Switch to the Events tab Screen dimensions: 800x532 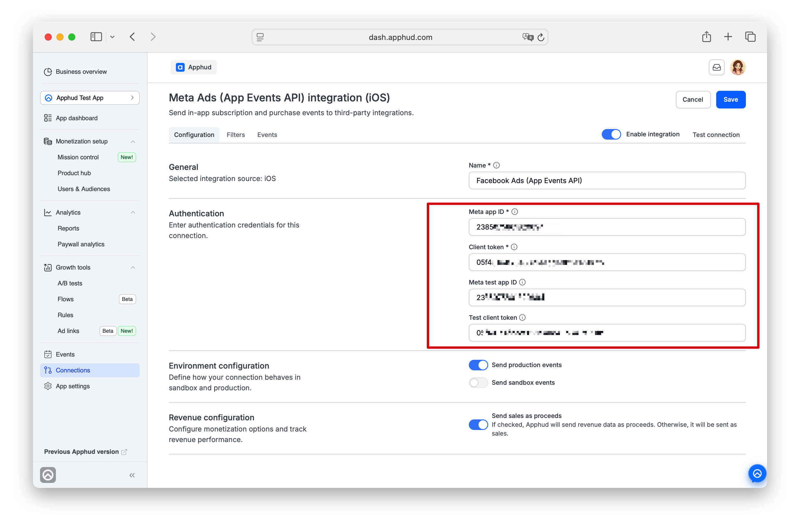[267, 135]
